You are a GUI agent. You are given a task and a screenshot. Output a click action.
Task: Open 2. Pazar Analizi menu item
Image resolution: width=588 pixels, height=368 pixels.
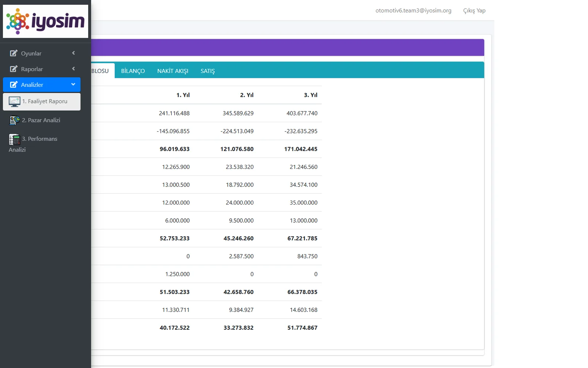(x=42, y=120)
